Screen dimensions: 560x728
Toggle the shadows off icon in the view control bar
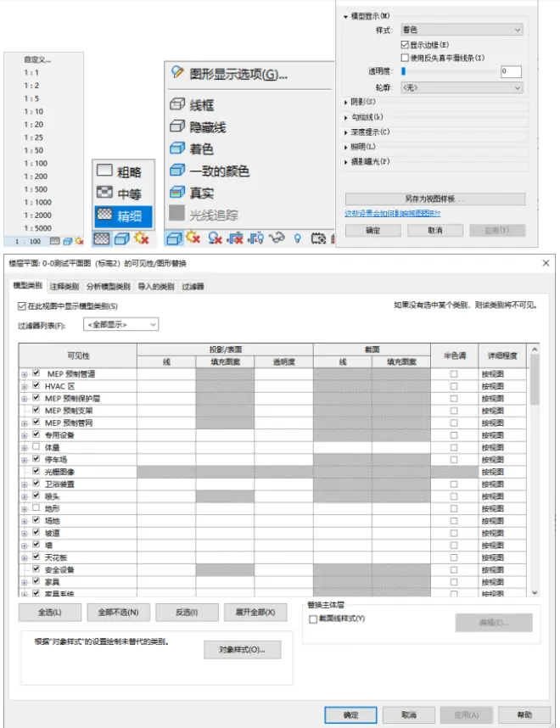tap(215, 238)
